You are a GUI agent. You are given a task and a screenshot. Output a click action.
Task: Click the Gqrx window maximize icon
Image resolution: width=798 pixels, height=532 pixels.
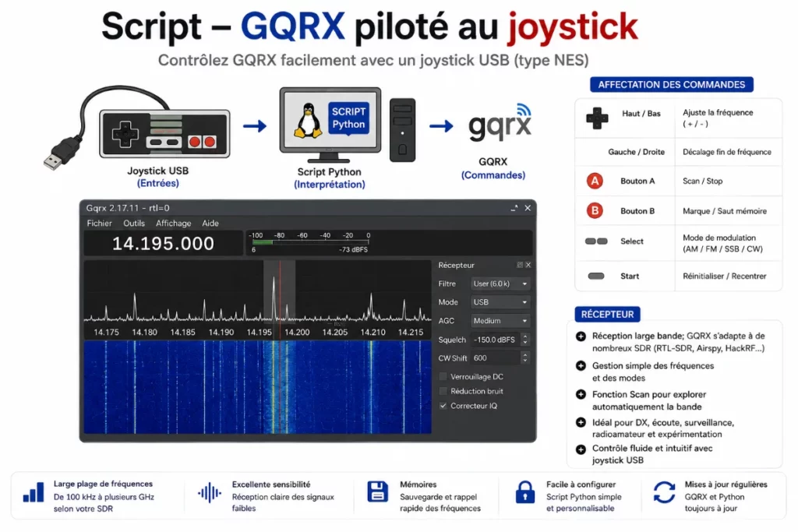point(514,208)
